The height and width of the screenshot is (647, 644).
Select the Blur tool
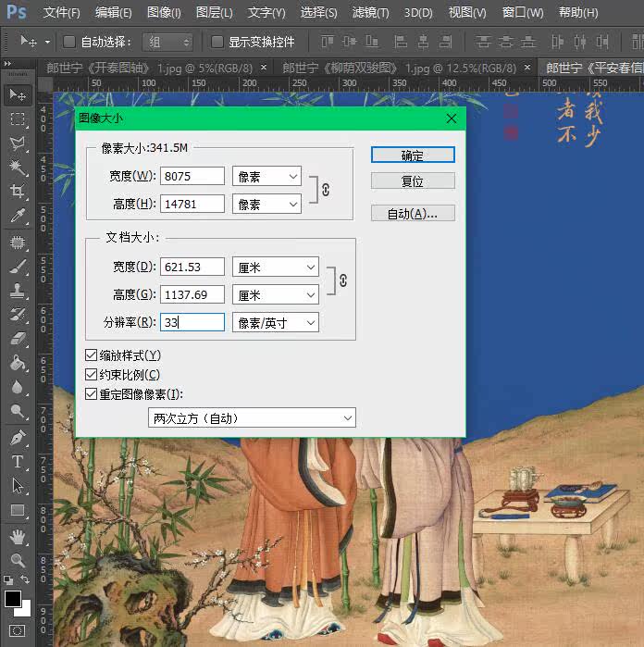pyautogui.click(x=18, y=387)
